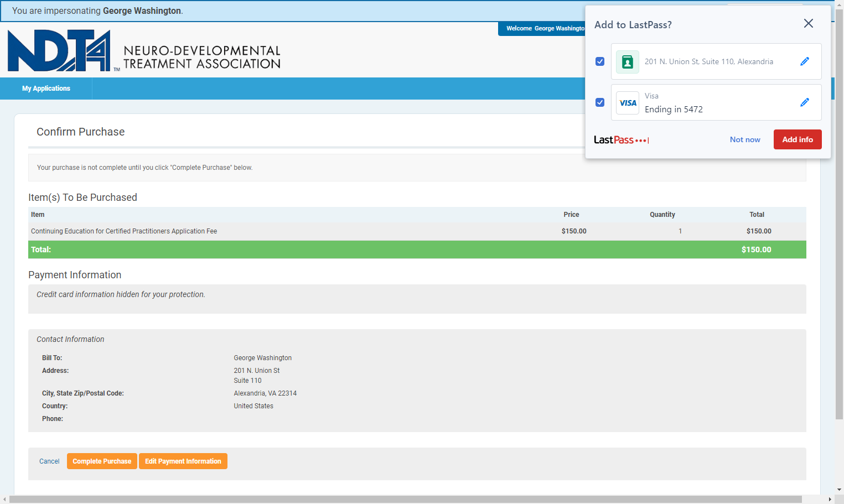Click 'Credit card information hidden' notice

pos(121,294)
